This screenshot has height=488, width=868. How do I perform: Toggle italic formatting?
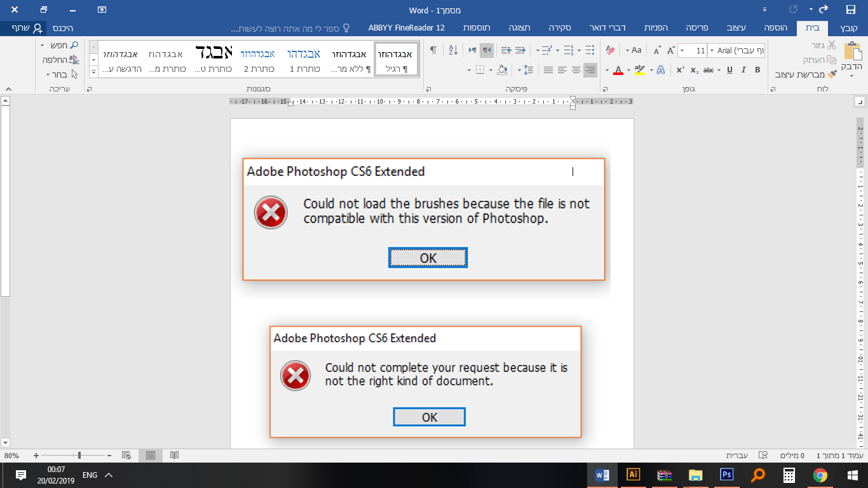[743, 70]
